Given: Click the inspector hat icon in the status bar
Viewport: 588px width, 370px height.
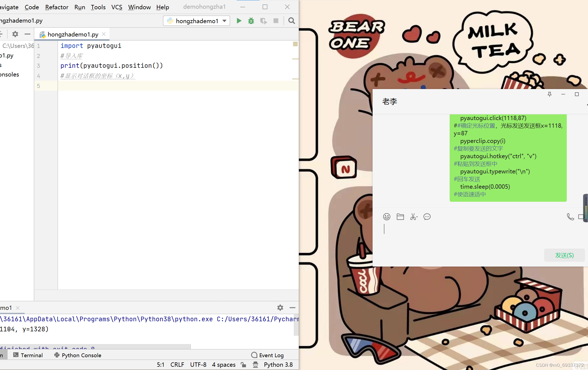Looking at the screenshot, I should point(255,365).
